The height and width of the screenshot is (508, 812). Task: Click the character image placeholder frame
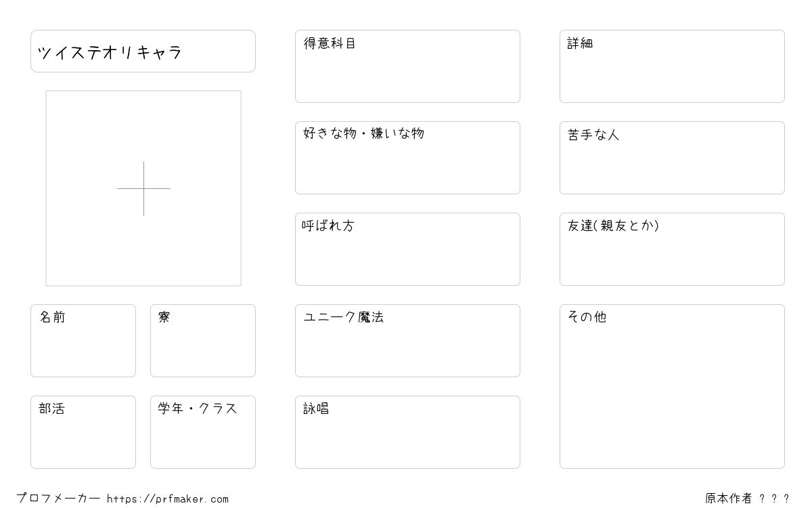143,188
